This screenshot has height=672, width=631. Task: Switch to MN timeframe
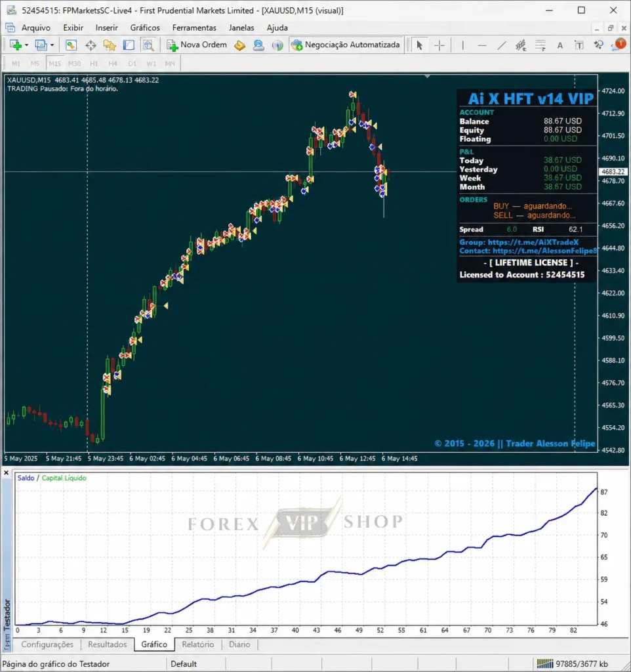[170, 64]
